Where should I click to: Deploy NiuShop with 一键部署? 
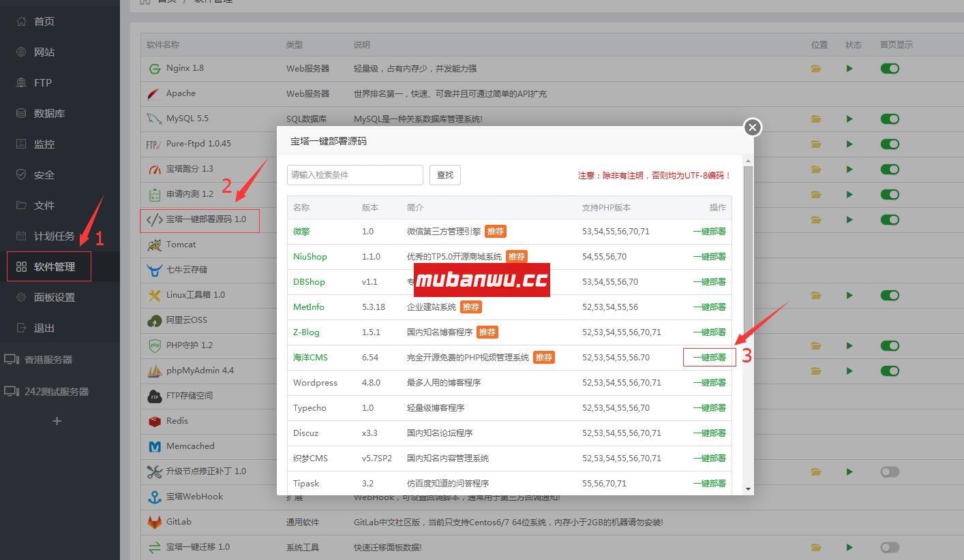(709, 257)
